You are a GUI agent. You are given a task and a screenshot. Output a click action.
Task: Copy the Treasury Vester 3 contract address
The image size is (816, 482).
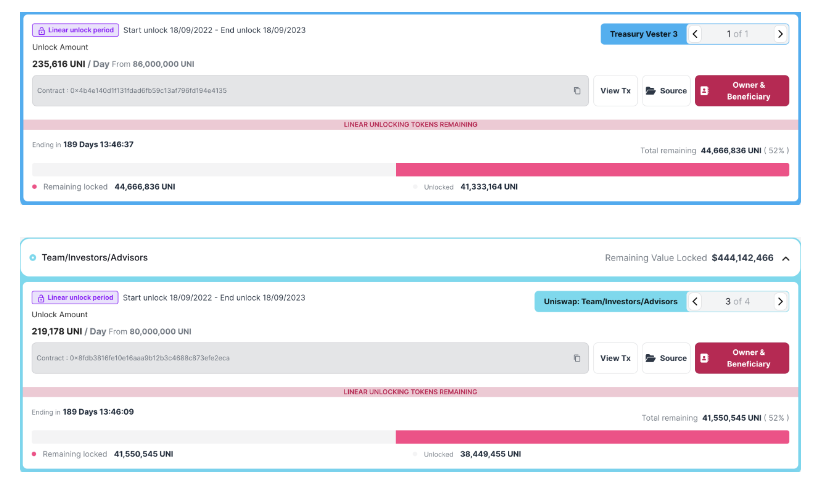pyautogui.click(x=577, y=91)
